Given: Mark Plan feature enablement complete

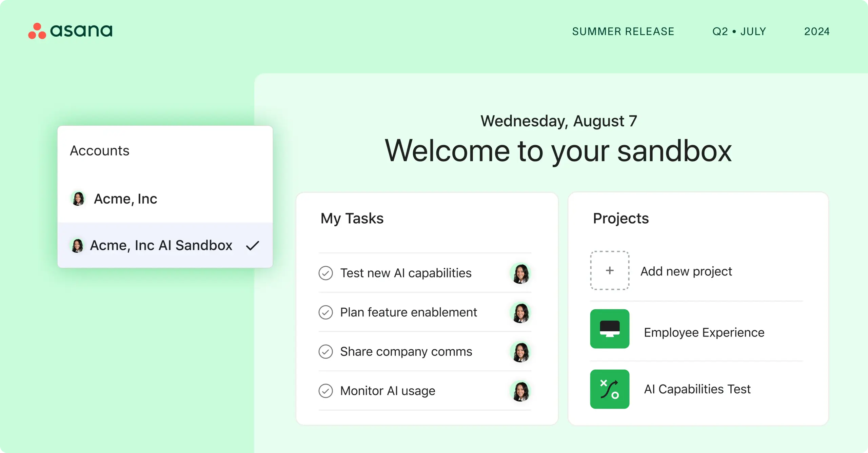Looking at the screenshot, I should (x=325, y=312).
